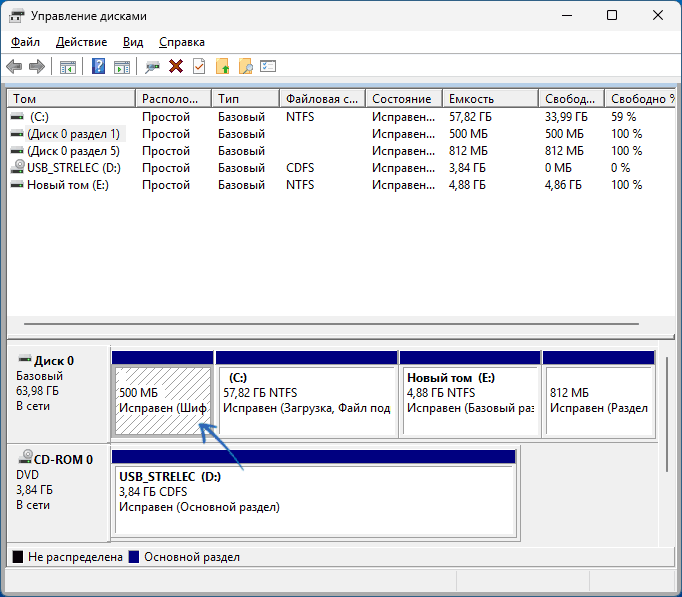Sort by the Файловая с... column header
The image size is (682, 597).
(322, 99)
